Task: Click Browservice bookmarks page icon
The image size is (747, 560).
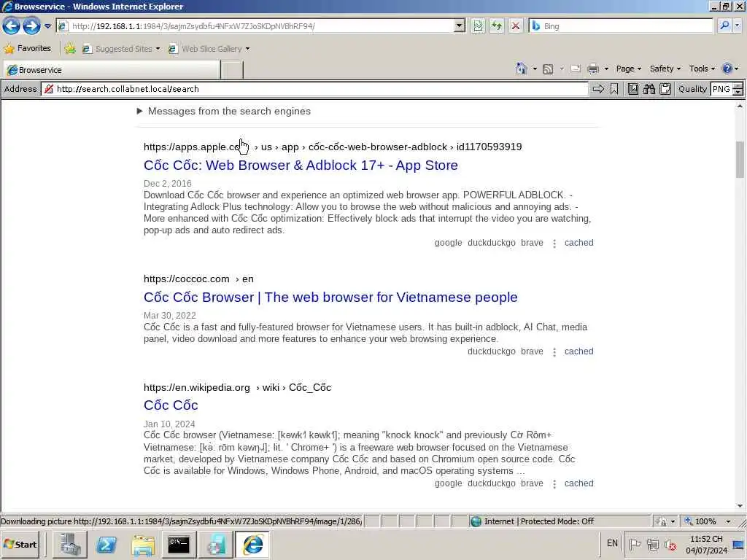Action: click(x=632, y=89)
